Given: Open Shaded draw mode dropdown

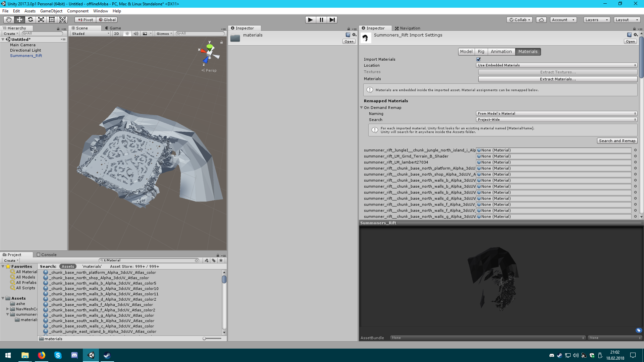Looking at the screenshot, I should pyautogui.click(x=90, y=34).
